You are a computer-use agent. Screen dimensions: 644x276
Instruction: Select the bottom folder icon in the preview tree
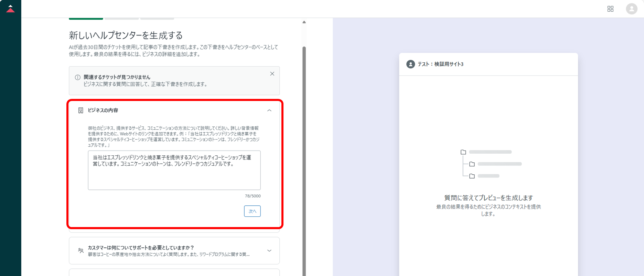472,176
